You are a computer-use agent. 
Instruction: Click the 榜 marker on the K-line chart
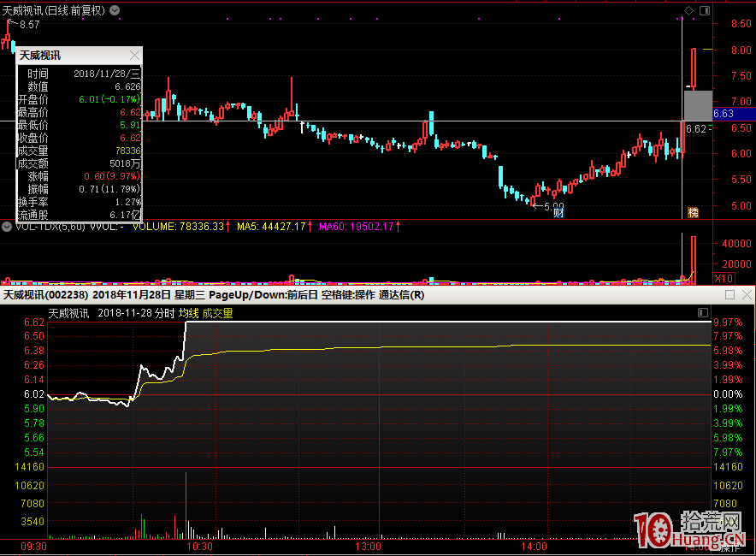693,213
